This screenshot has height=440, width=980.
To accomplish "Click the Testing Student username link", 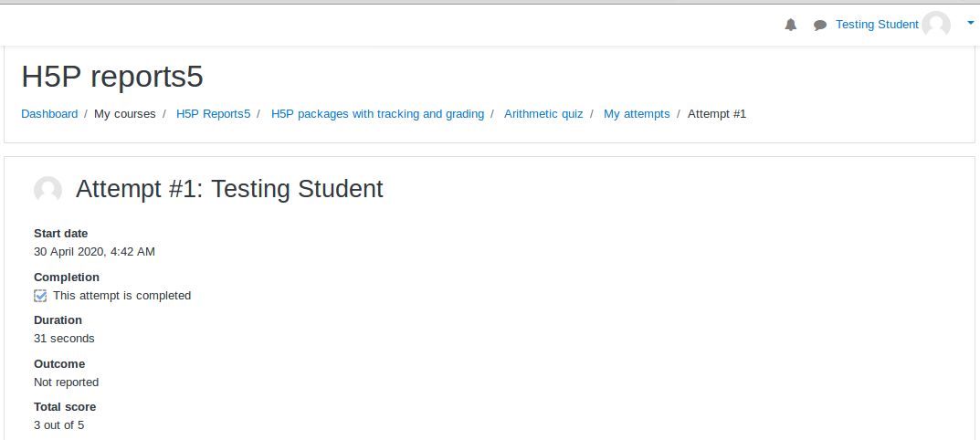I will click(x=877, y=25).
